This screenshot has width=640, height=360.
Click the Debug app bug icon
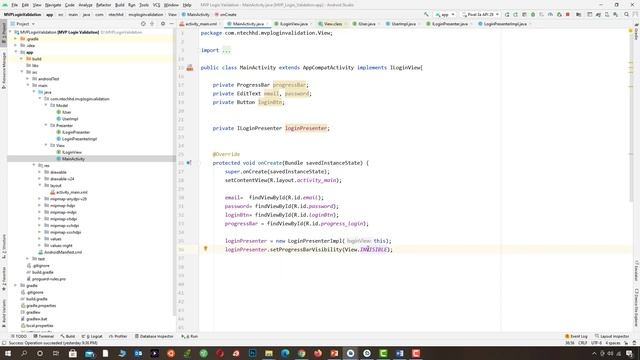533,14
